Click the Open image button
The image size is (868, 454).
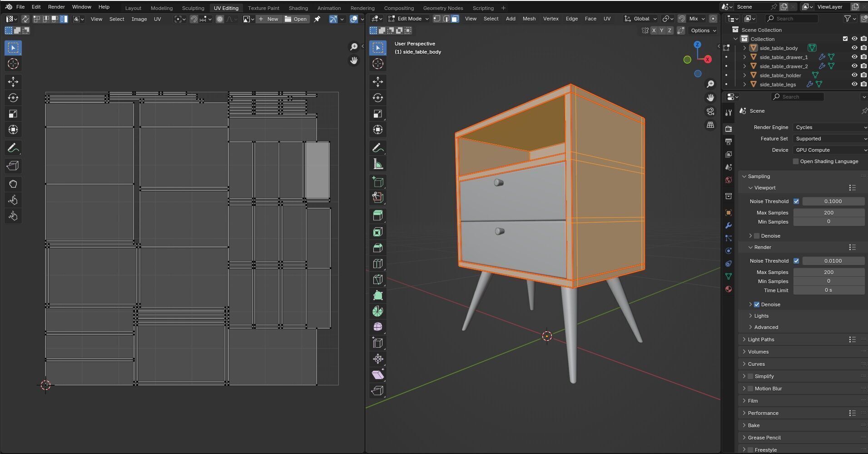(296, 19)
